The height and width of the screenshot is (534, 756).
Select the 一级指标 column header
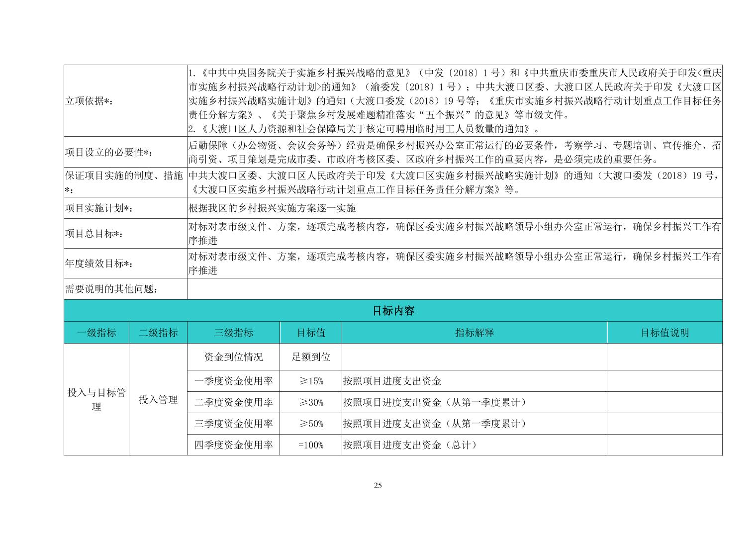tap(96, 333)
